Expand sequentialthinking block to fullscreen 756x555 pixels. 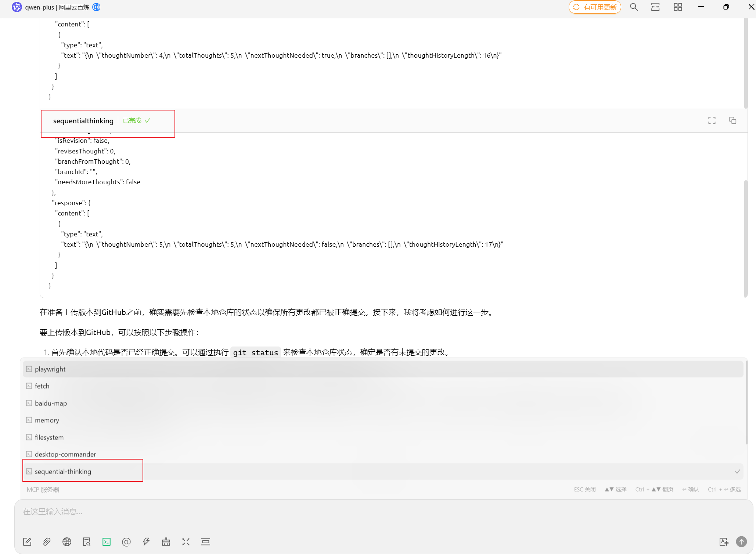pos(712,120)
